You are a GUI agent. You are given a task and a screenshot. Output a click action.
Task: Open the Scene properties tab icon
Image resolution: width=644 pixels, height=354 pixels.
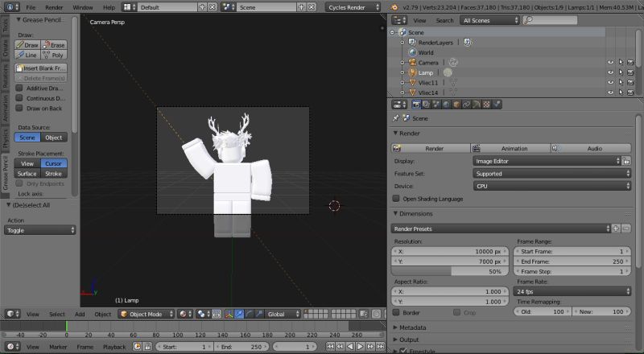(436, 105)
